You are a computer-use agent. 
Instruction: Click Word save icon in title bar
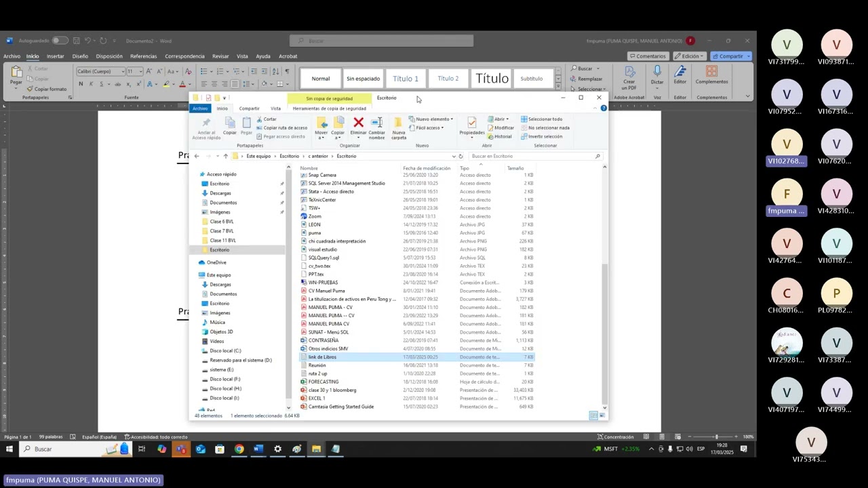click(77, 41)
